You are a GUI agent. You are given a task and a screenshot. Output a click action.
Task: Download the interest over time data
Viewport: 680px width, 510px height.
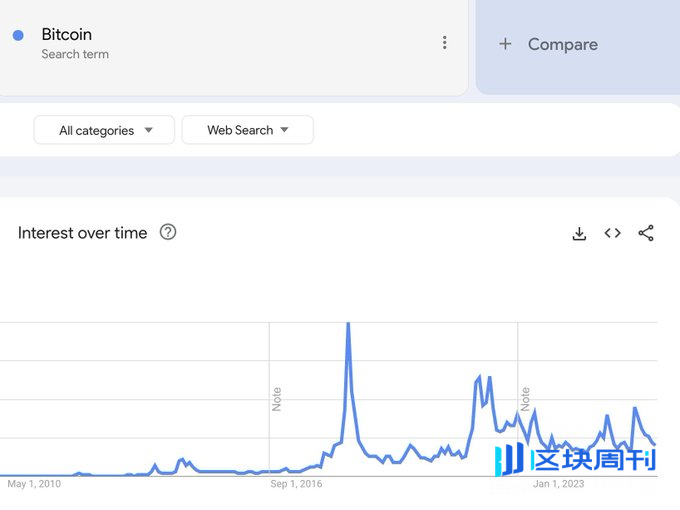(579, 233)
